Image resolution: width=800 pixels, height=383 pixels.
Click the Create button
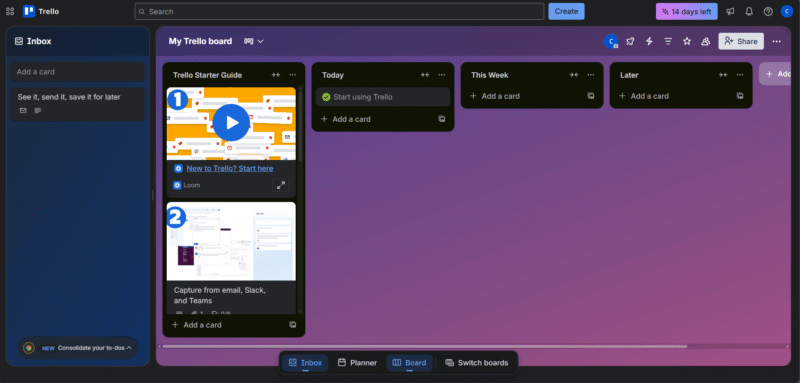pyautogui.click(x=566, y=11)
